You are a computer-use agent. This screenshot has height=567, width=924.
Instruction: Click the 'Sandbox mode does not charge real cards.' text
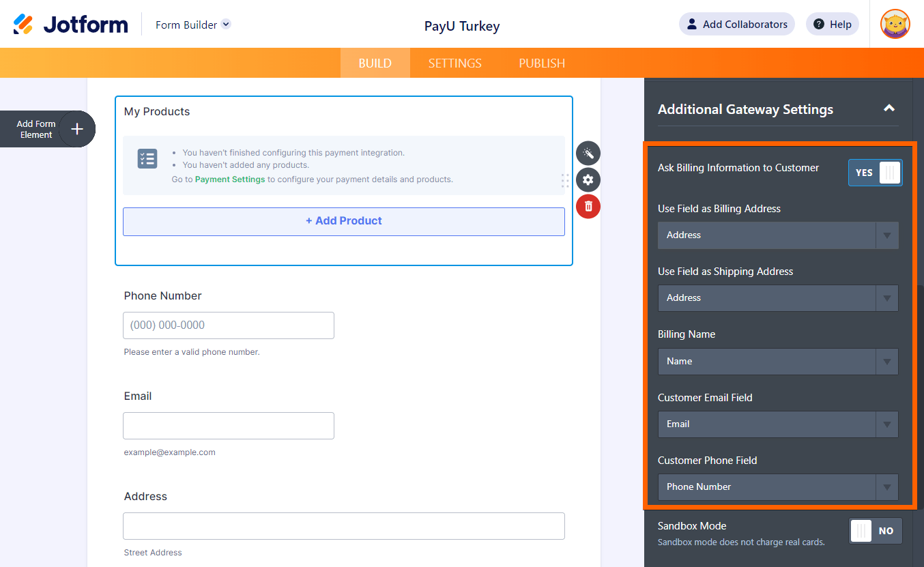click(x=741, y=542)
